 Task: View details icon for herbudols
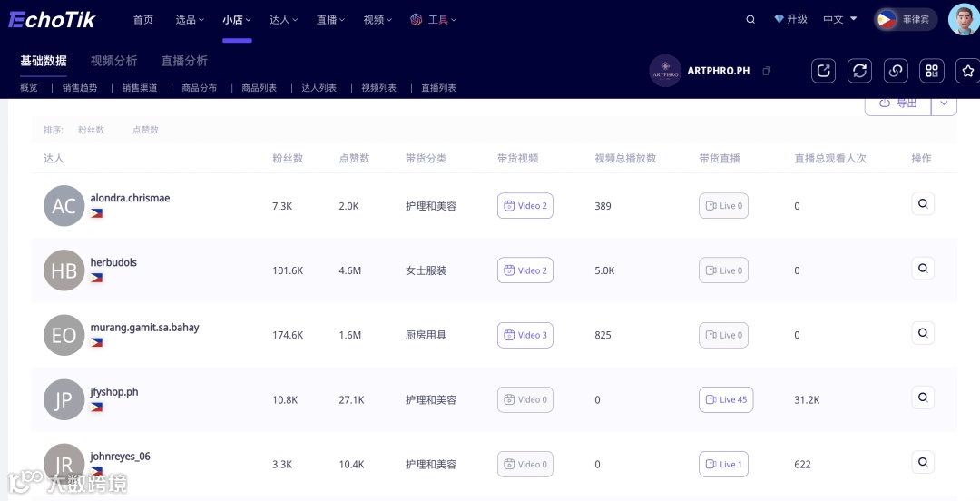tap(923, 269)
